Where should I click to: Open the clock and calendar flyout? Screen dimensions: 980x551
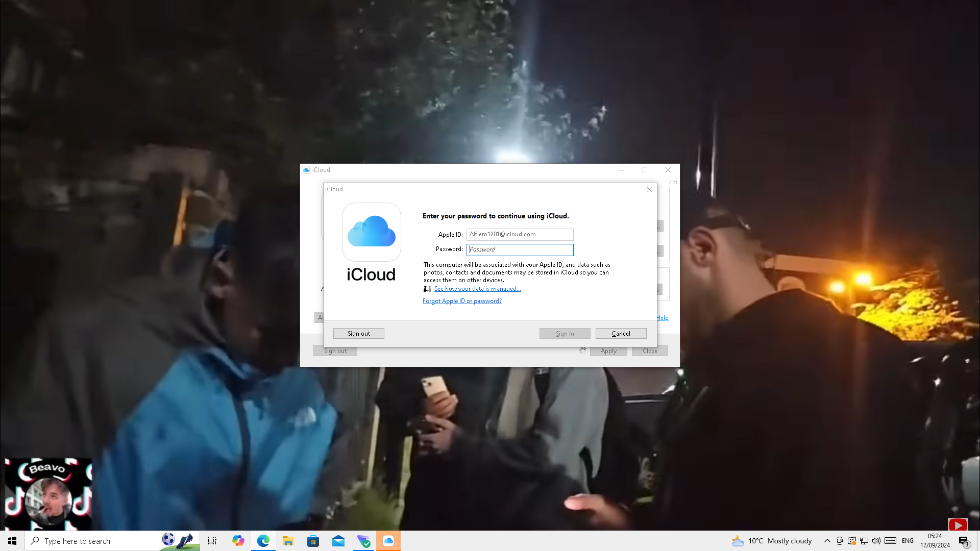click(x=935, y=541)
